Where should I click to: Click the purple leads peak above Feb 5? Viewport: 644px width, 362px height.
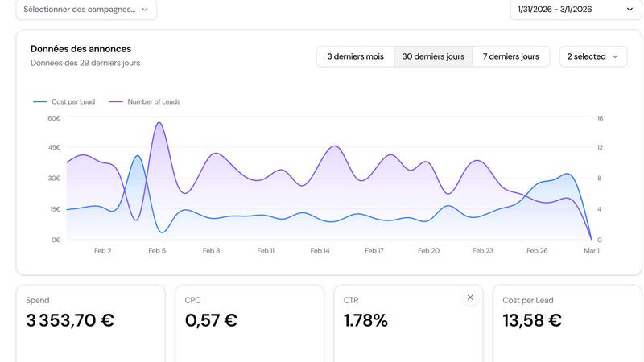pos(159,123)
